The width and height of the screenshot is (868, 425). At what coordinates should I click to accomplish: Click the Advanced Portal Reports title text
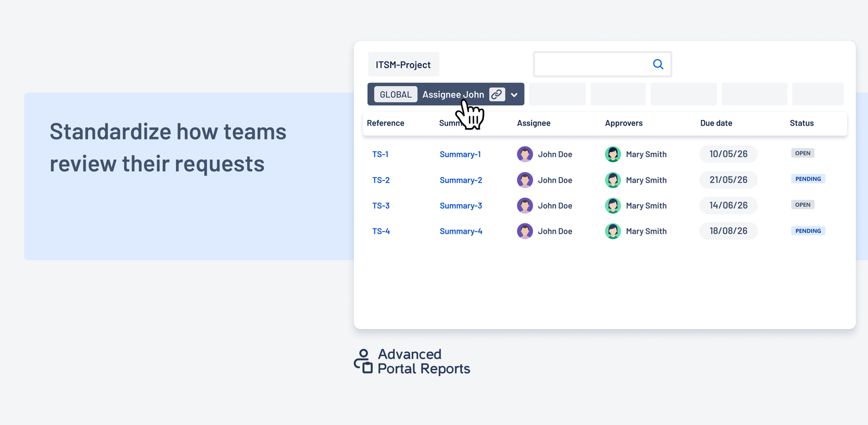[x=424, y=361]
